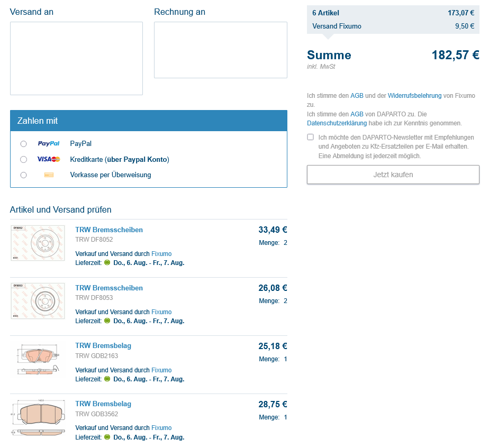The height and width of the screenshot is (448, 489).
Task: Click Fixumo seller link for GDB3562
Action: pos(161,428)
